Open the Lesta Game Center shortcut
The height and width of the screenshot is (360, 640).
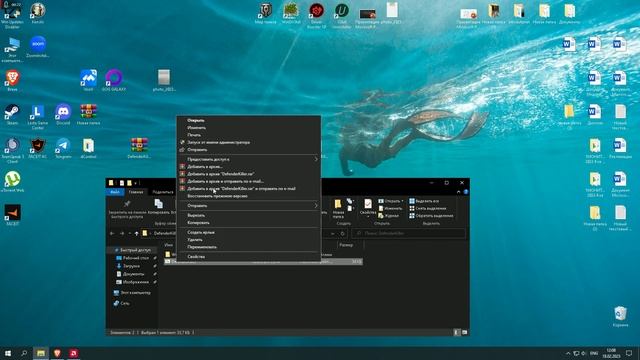(38, 116)
